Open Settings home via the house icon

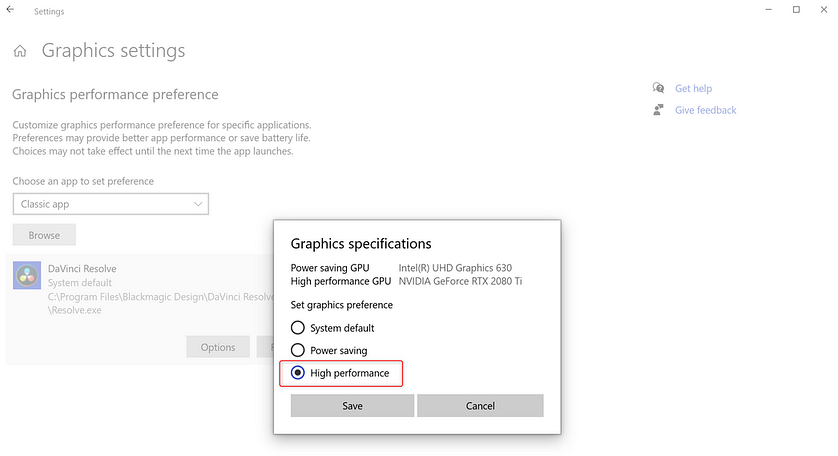tap(20, 51)
